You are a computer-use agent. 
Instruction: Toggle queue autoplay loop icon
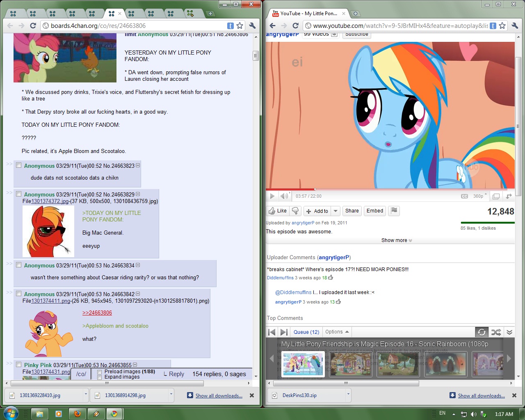tap(482, 332)
